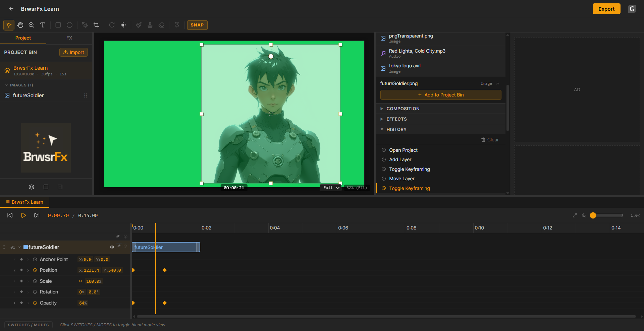Select the Hand pan tool
This screenshot has width=644, height=331.
click(20, 25)
